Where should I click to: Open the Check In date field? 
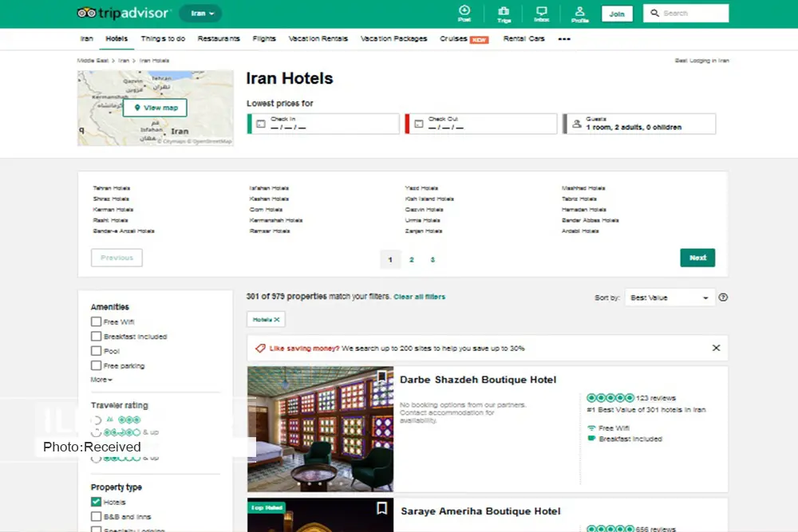tap(323, 124)
